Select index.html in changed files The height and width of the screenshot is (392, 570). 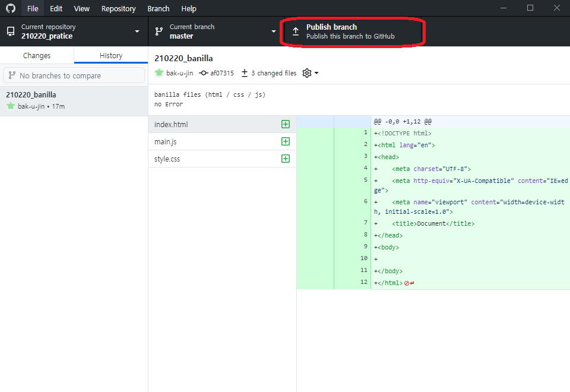click(x=222, y=124)
